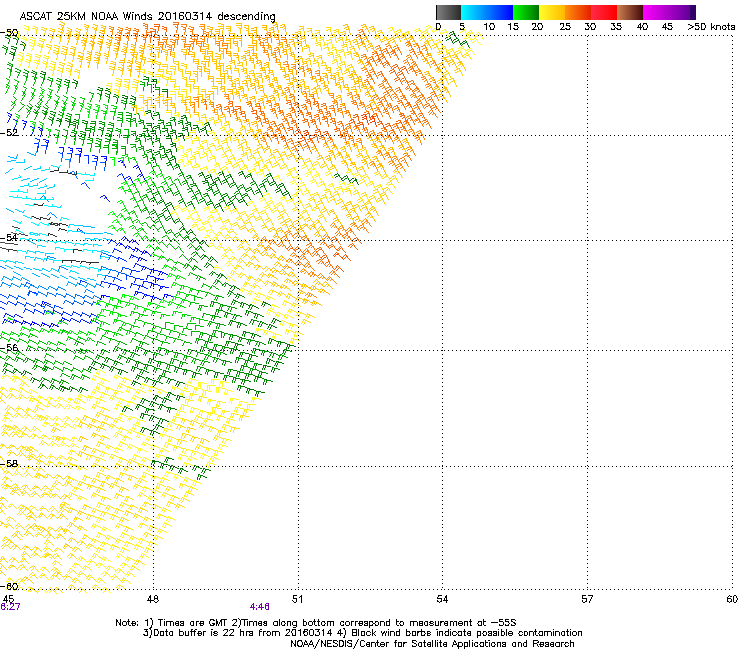740x650 pixels.
Task: Click the latitude label '-56'
Action: coord(9,348)
